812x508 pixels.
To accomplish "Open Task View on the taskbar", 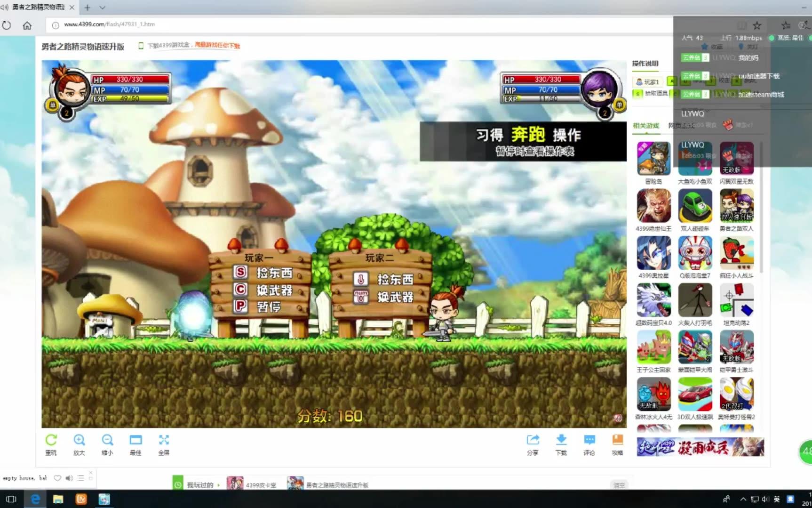I will pos(11,499).
